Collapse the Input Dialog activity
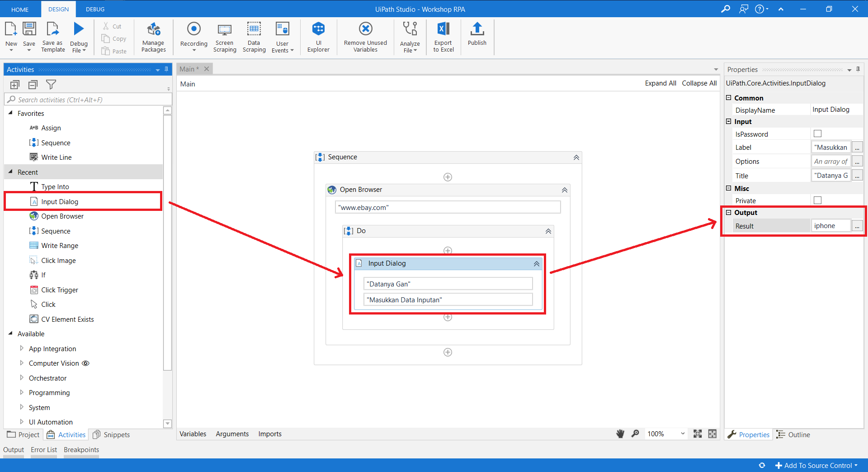This screenshot has height=472, width=868. tap(537, 263)
